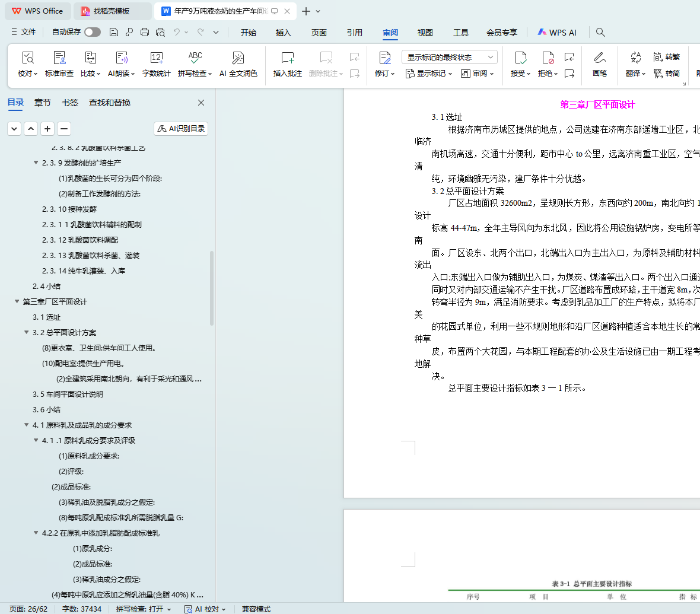Close the navigation sidebar panel

click(201, 103)
